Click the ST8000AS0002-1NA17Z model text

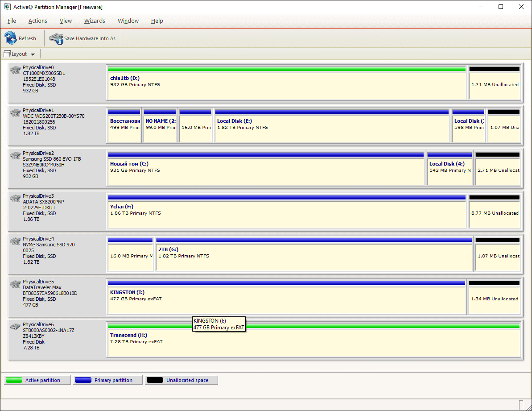tap(48, 330)
